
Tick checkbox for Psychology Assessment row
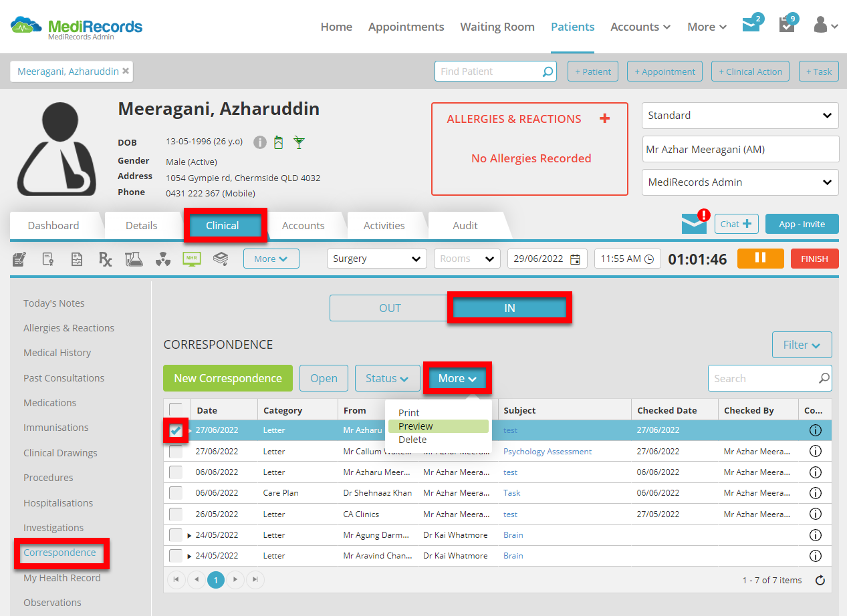[175, 452]
